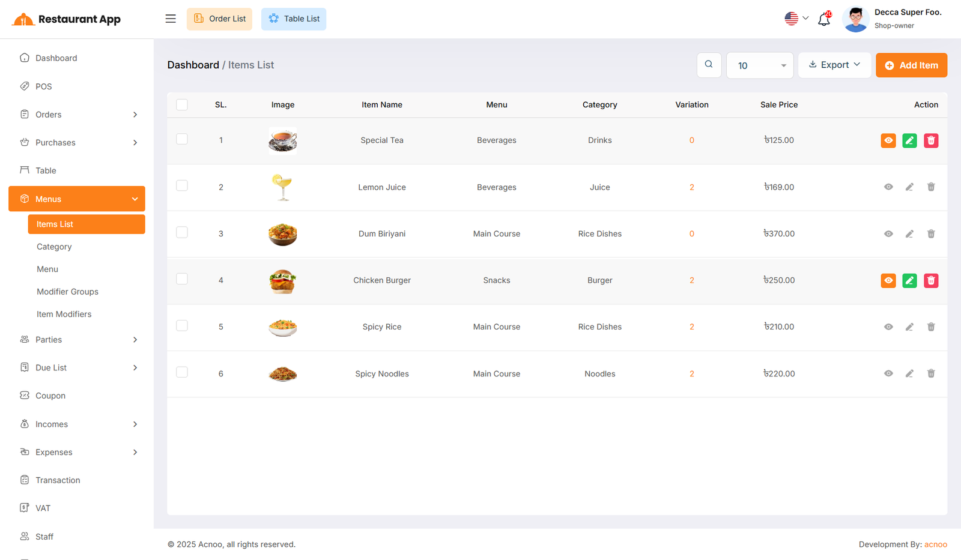Click the Add Item button
961x560 pixels.
(911, 65)
